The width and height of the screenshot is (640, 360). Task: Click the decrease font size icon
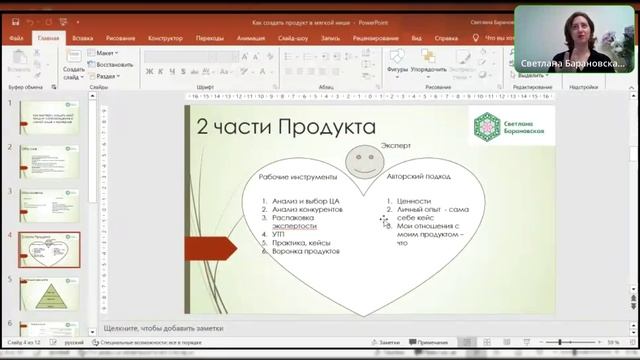(256, 57)
